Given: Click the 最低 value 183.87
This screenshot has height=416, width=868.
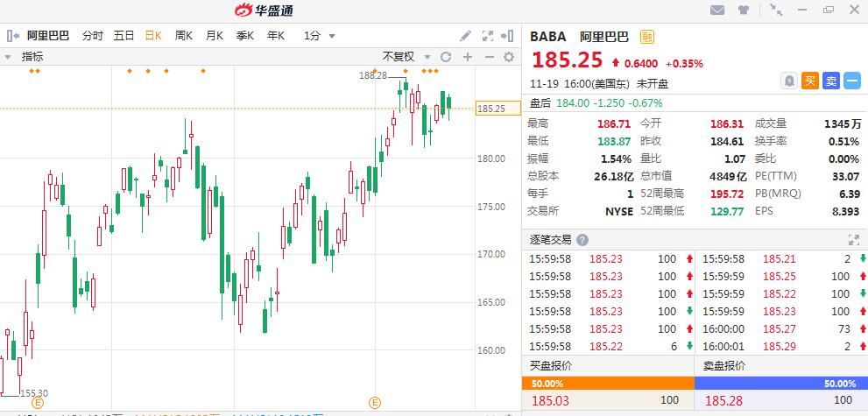Looking at the screenshot, I should click(x=614, y=142).
